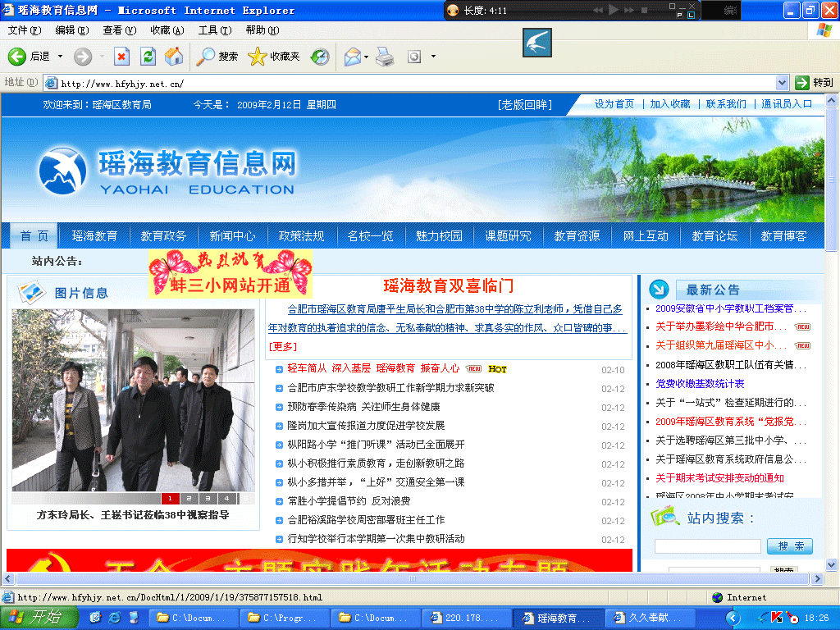Go to the browser Home page icon
This screenshot has height=630, width=840.
[174, 57]
